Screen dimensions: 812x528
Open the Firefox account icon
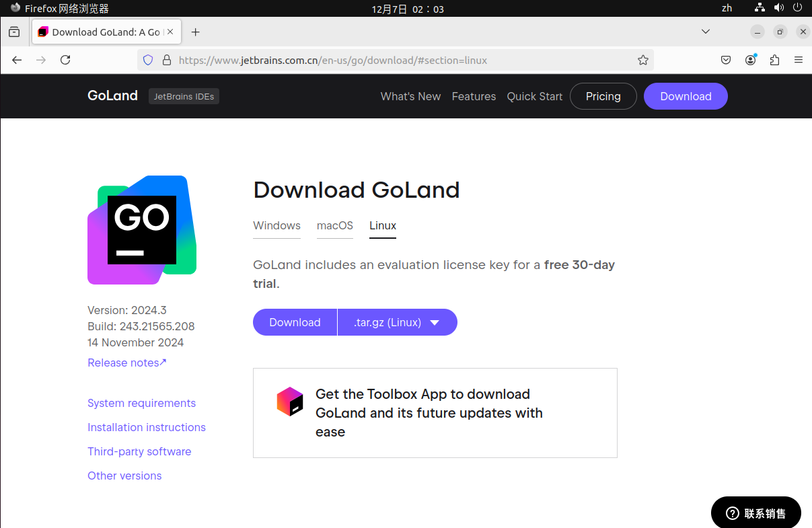click(750, 60)
